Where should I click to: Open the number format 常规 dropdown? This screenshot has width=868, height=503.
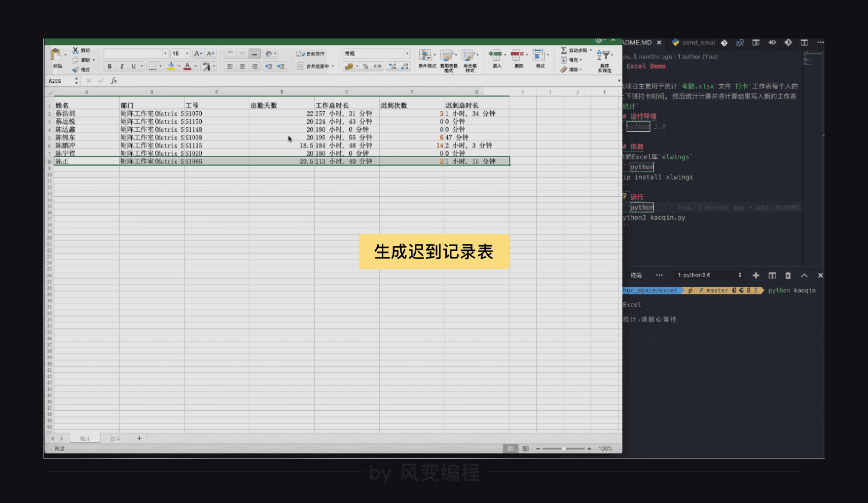[407, 54]
